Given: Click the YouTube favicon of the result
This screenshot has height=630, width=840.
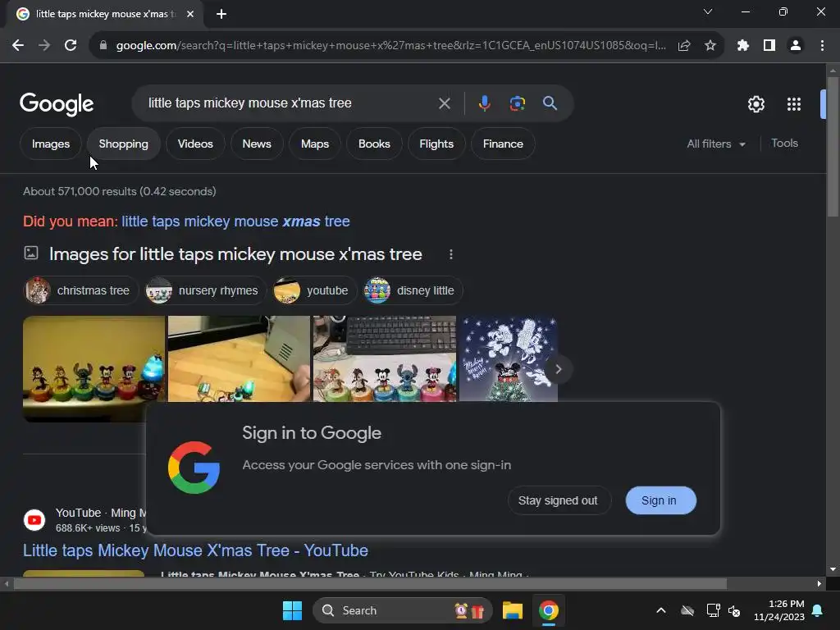Looking at the screenshot, I should [34, 519].
